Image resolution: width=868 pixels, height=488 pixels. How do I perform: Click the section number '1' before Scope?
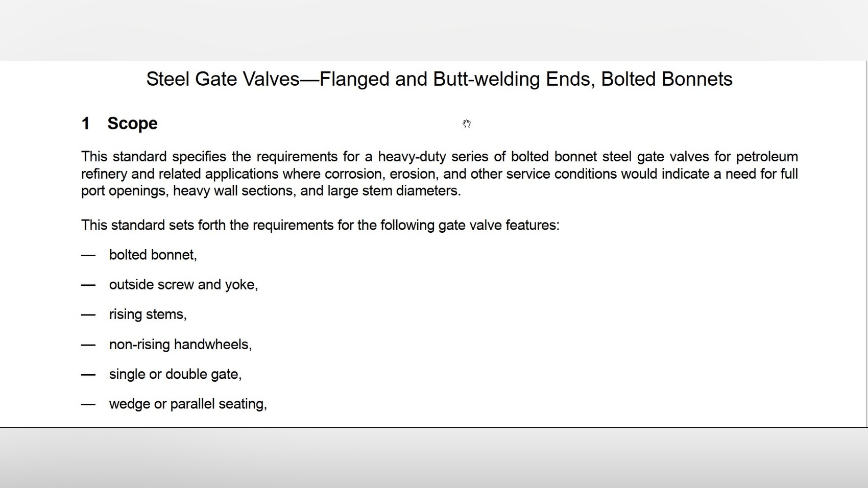(86, 124)
